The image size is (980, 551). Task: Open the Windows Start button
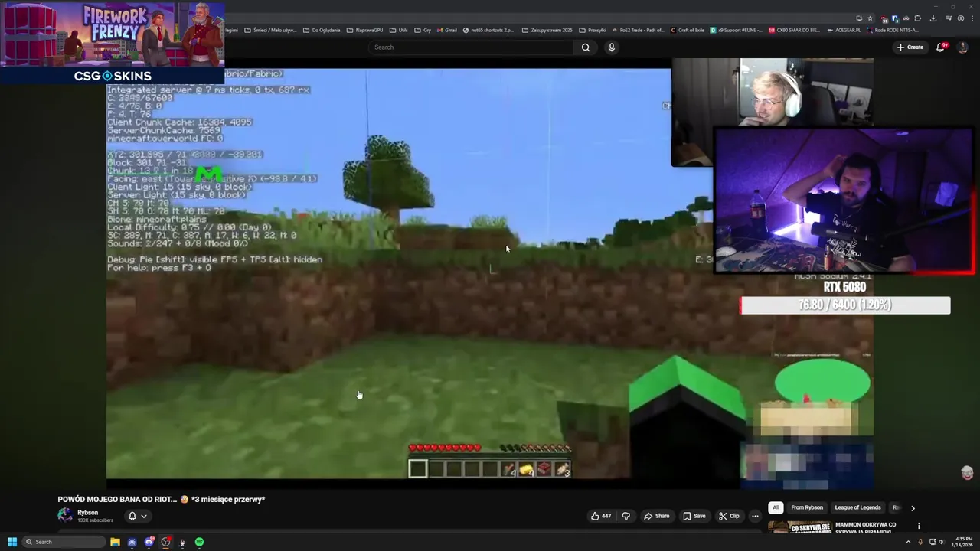pos(12,542)
